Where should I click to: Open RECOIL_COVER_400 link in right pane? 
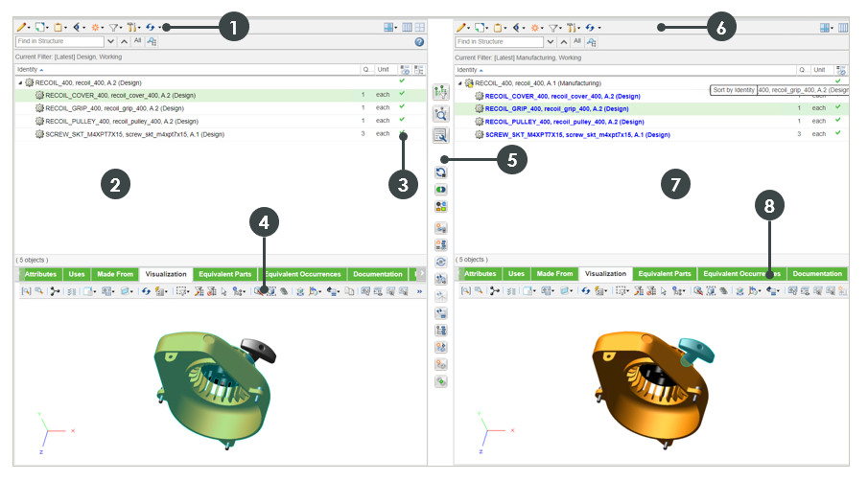pyautogui.click(x=562, y=96)
